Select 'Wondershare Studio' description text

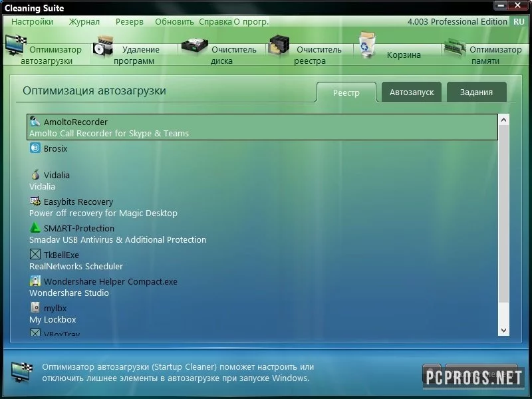point(69,293)
